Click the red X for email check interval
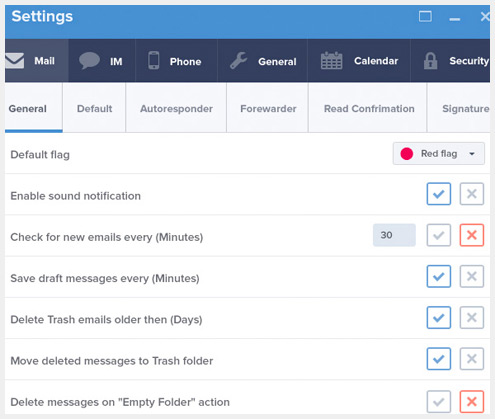Image resolution: width=495 pixels, height=419 pixels. point(472,235)
